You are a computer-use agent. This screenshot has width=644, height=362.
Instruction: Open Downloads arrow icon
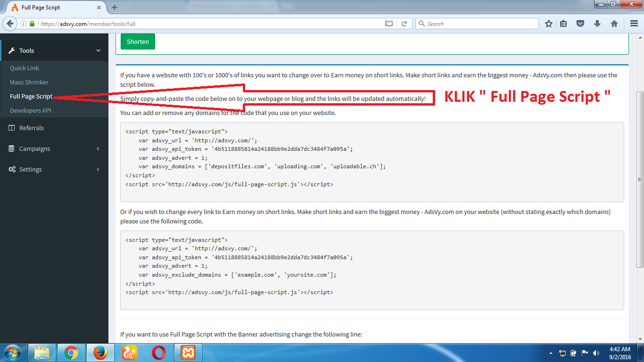(597, 24)
